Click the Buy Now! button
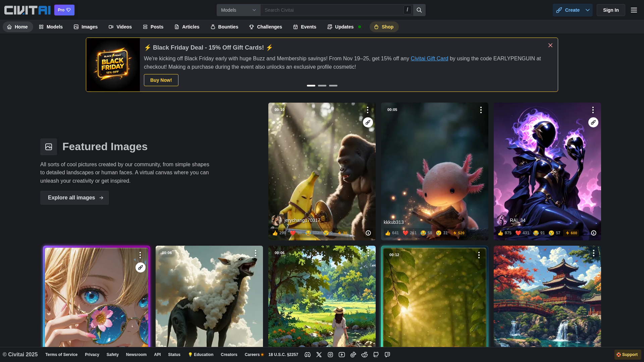 [161, 80]
